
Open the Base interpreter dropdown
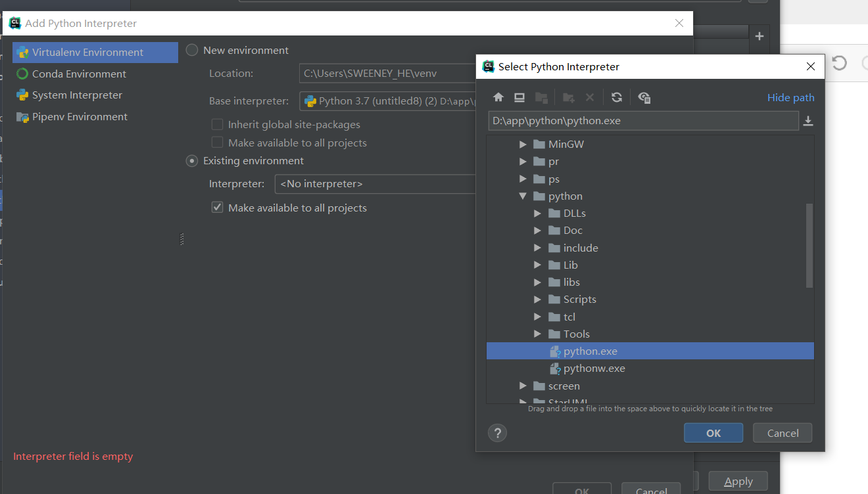point(387,101)
